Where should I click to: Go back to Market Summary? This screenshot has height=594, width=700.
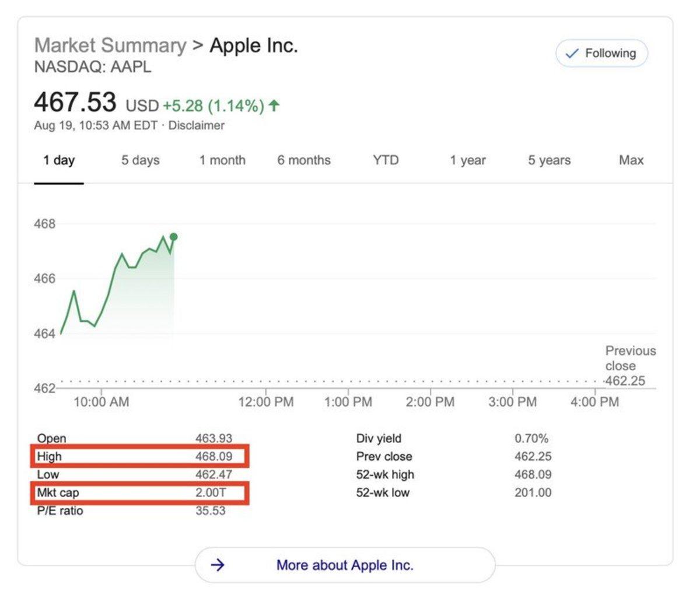pos(108,45)
